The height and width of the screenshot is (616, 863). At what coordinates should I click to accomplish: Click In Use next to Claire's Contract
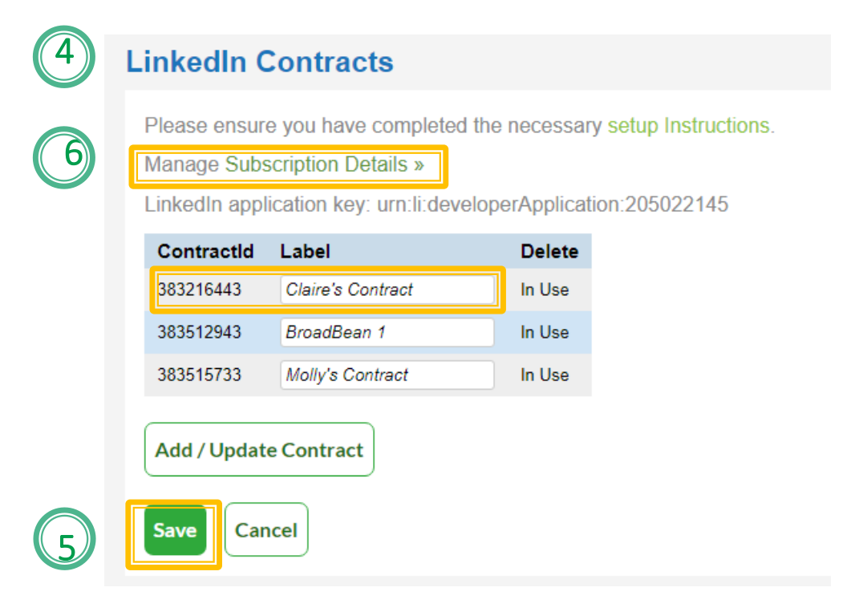click(546, 290)
